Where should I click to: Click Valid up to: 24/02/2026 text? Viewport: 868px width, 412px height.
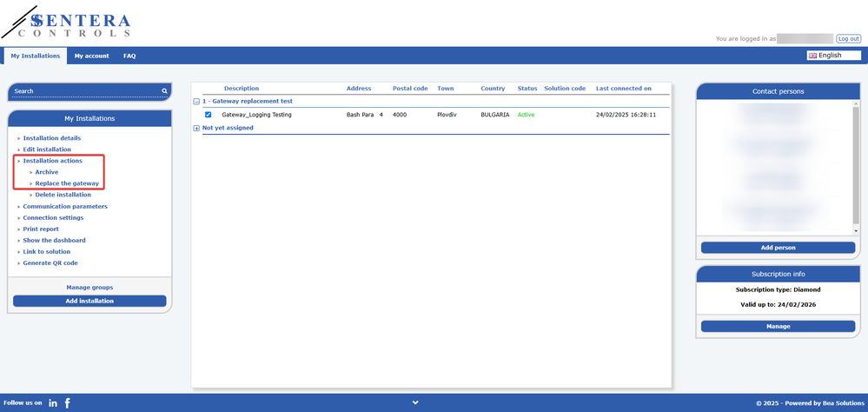(778, 304)
